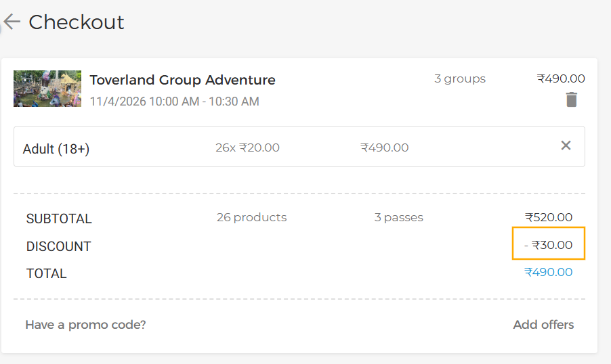Click the subtotal amount ₹520.00
This screenshot has height=364, width=611.
pos(548,217)
